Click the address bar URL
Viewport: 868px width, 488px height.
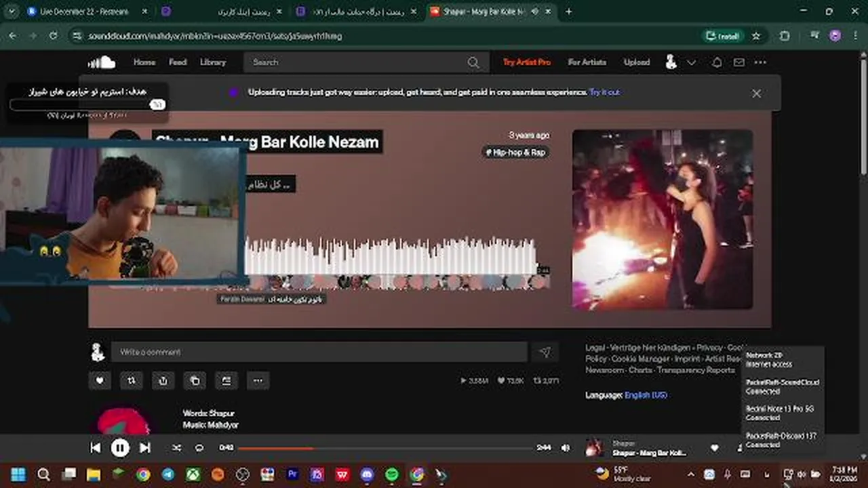[215, 36]
